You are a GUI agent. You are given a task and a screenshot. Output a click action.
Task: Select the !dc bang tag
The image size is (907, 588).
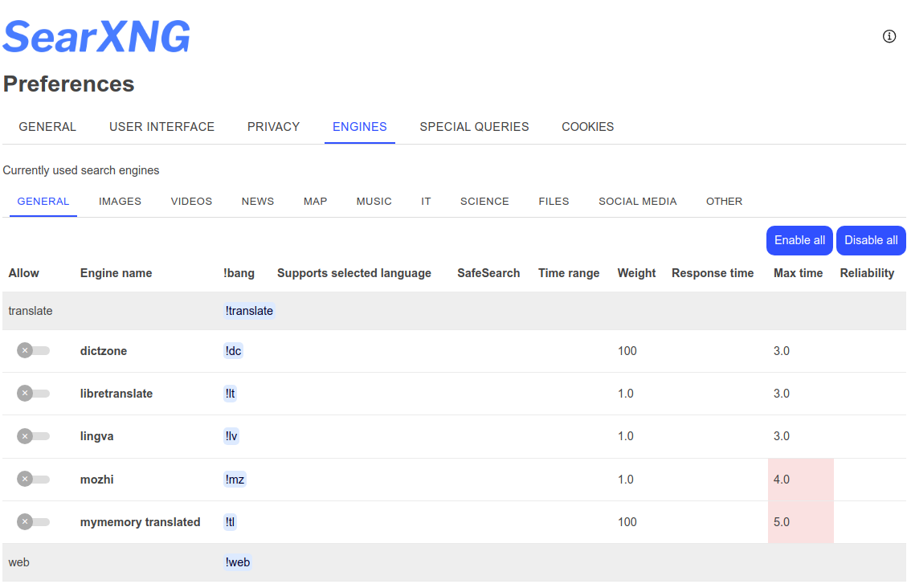233,350
